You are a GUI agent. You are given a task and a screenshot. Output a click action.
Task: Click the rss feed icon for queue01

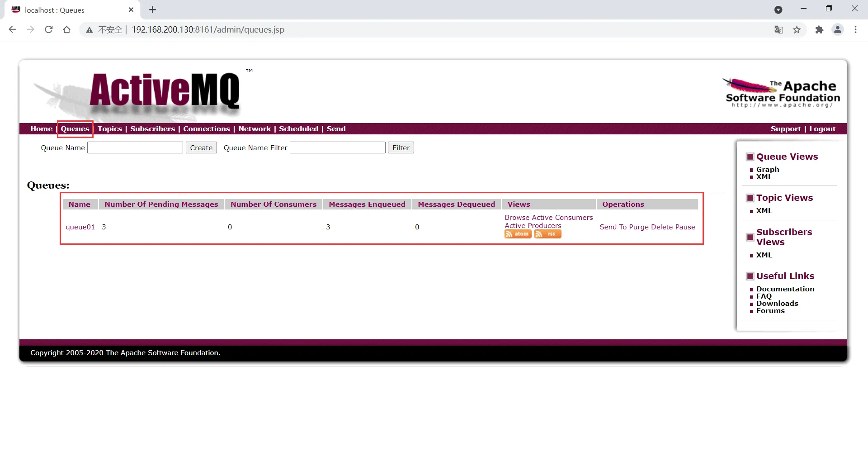(x=547, y=234)
